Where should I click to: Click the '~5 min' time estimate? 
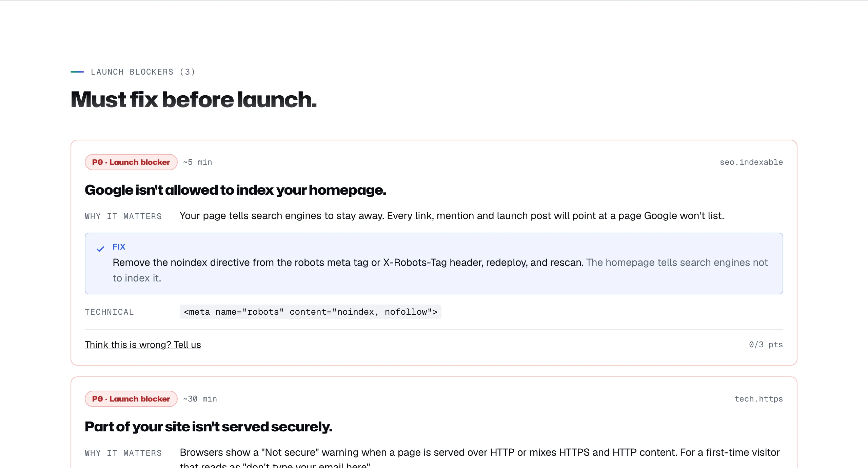[x=198, y=162]
